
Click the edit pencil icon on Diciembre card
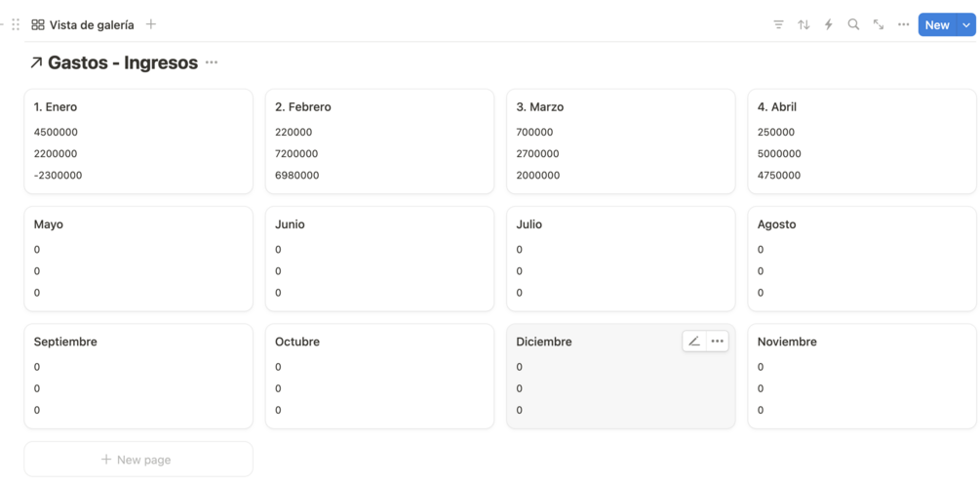click(x=694, y=342)
